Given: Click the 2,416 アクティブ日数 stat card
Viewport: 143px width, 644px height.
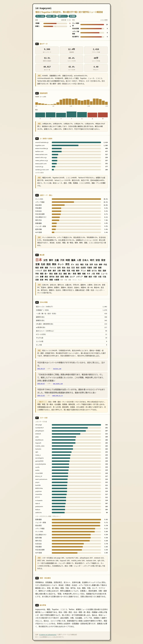Looking at the screenshot, I should (96, 51).
